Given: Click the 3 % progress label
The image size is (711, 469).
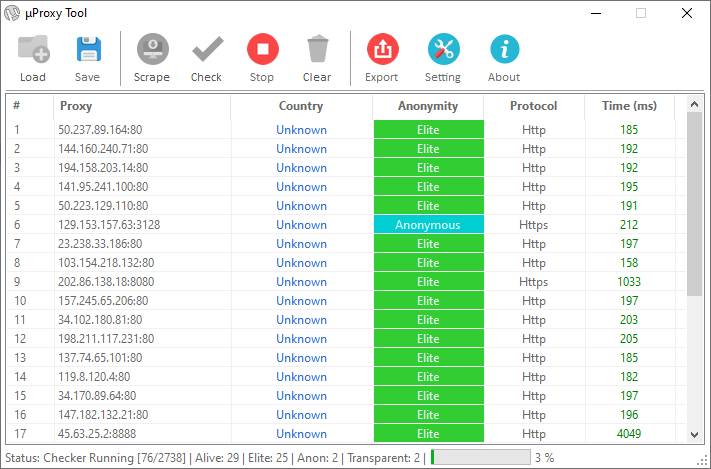Looking at the screenshot, I should click(x=545, y=458).
